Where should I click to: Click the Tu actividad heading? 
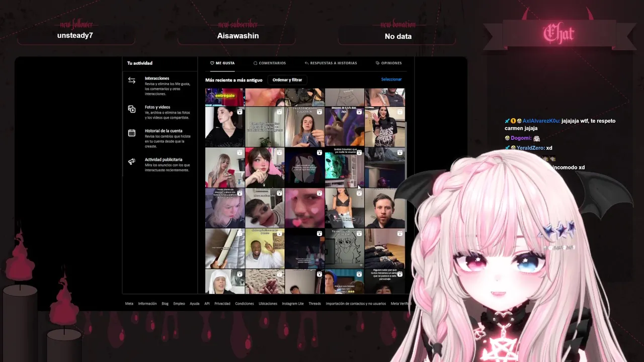coord(140,63)
